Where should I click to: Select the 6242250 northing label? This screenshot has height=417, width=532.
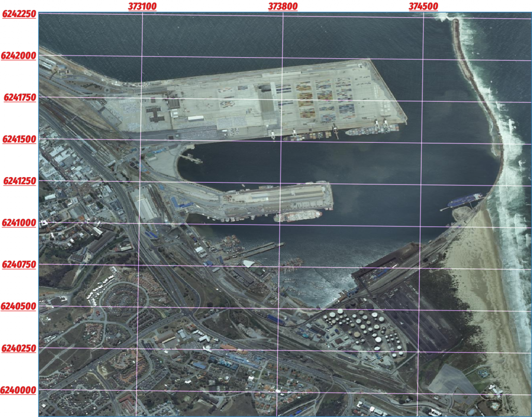(19, 14)
